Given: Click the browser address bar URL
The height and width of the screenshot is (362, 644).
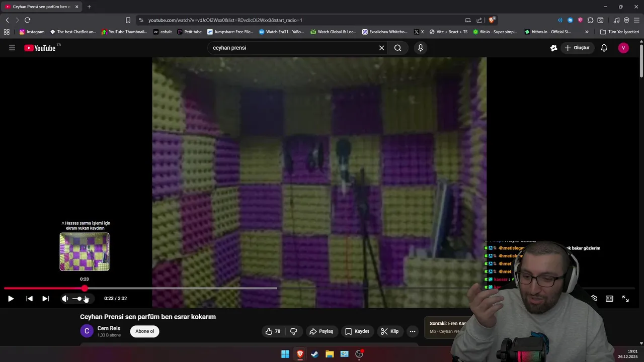Looking at the screenshot, I should click(225, 20).
